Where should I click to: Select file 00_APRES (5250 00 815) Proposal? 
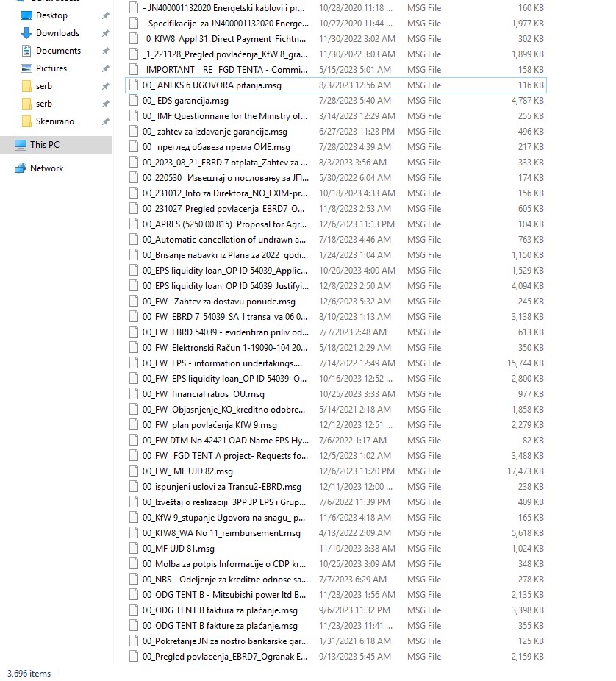click(x=224, y=224)
